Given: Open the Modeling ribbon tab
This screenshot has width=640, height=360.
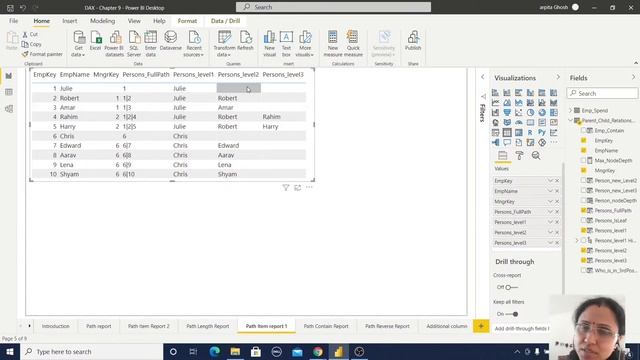Looking at the screenshot, I should [x=102, y=21].
